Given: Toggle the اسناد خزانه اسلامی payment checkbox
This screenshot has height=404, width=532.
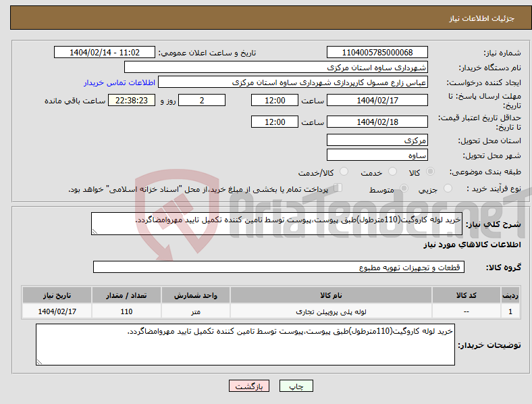Looking at the screenshot, I should pos(338,188).
